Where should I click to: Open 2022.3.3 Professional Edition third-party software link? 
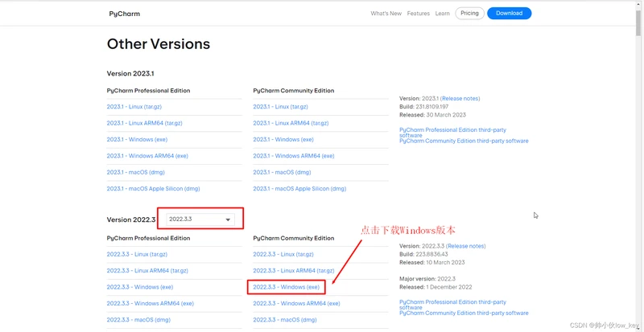click(452, 305)
